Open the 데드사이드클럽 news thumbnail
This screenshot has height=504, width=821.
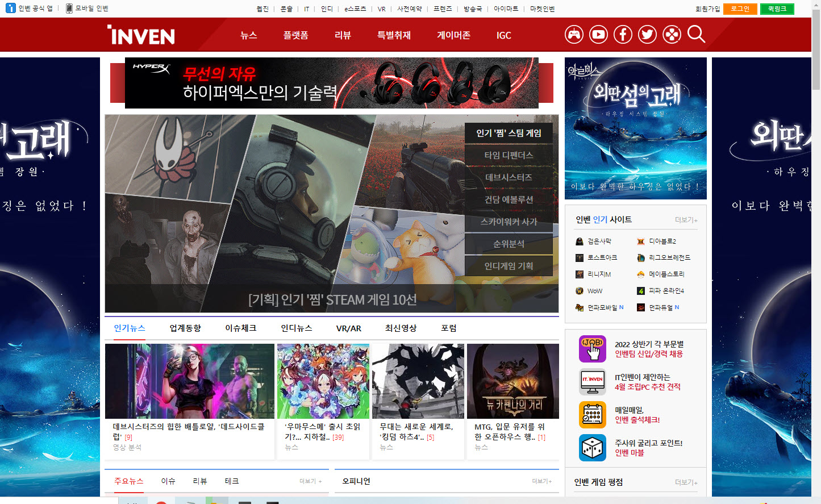coord(190,381)
